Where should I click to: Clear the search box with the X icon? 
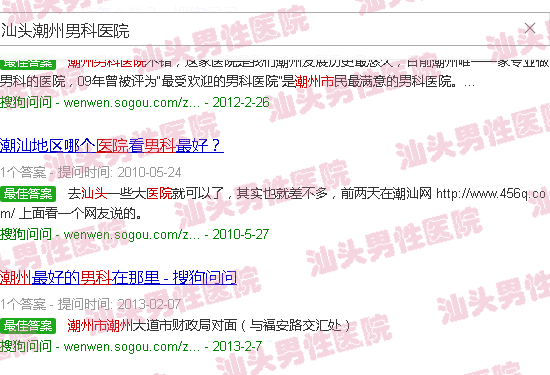pyautogui.click(x=530, y=28)
